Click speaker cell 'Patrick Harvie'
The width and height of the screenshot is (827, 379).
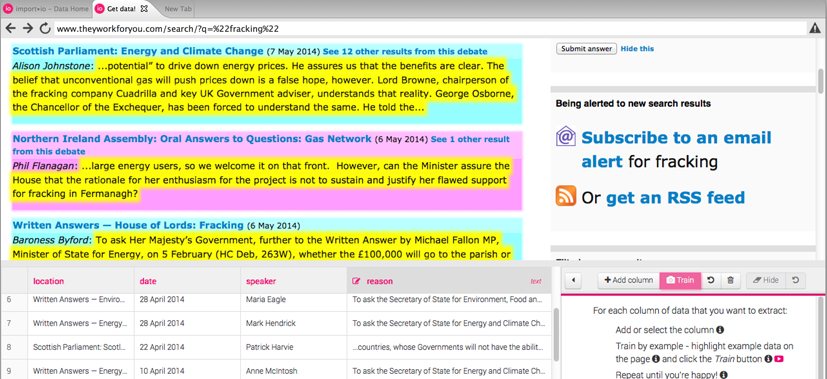(294, 347)
